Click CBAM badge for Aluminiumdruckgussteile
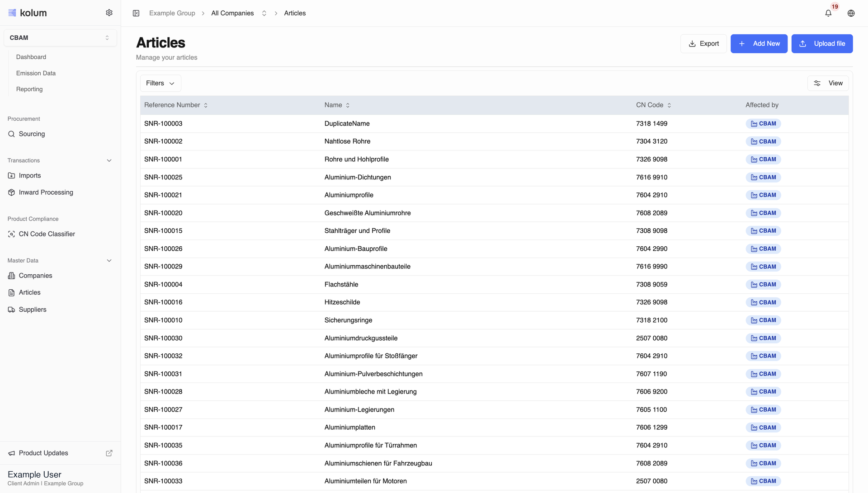Viewport: 868px width, 493px height. [763, 338]
